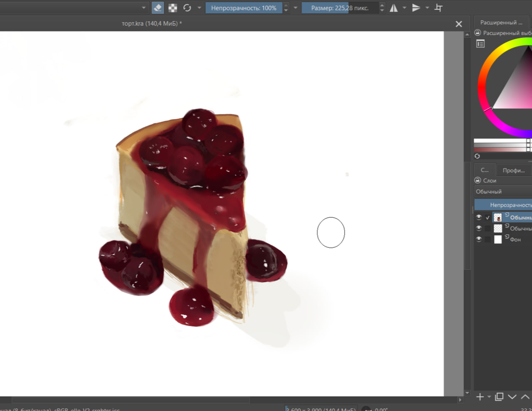
Task: Enable horizontal mirror tool
Action: [x=394, y=8]
